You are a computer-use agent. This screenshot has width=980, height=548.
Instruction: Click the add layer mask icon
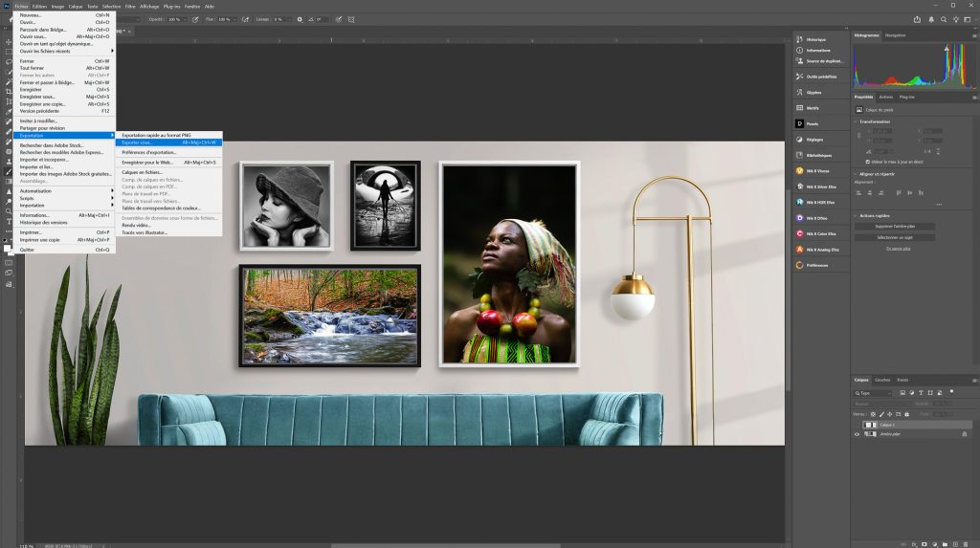click(924, 544)
